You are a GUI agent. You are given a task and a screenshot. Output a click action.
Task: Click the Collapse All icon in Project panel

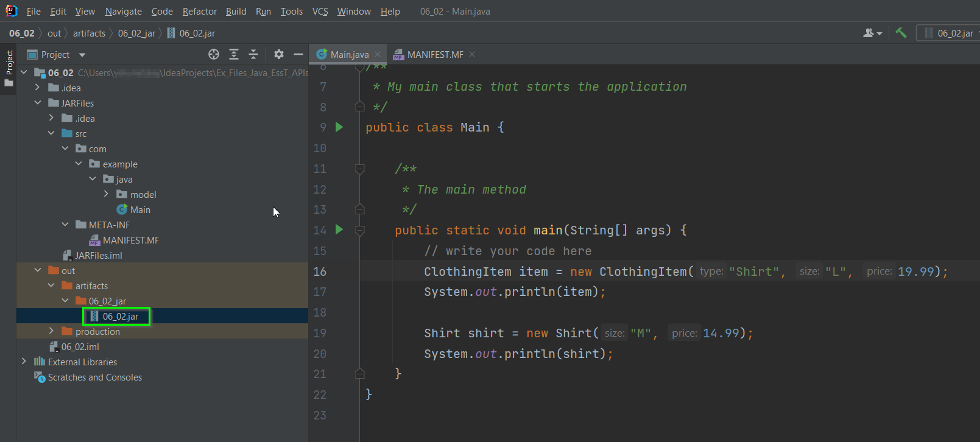253,54
